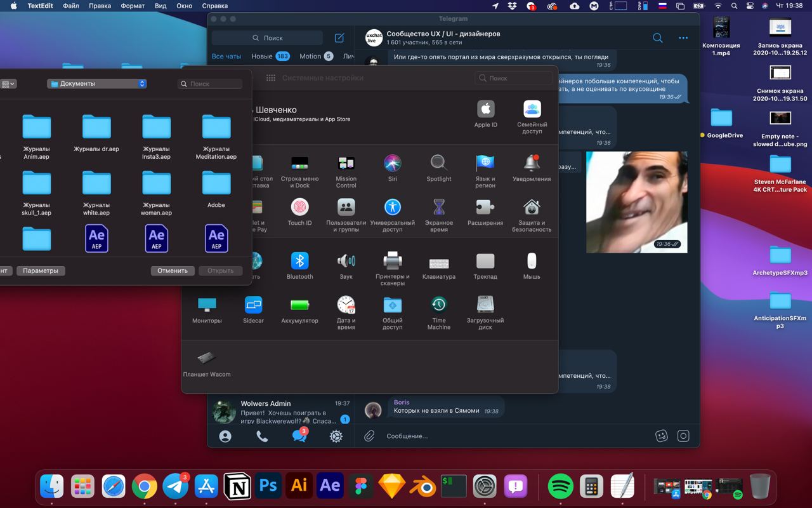Open Уведомления preference pane
The height and width of the screenshot is (508, 812).
[532, 168]
